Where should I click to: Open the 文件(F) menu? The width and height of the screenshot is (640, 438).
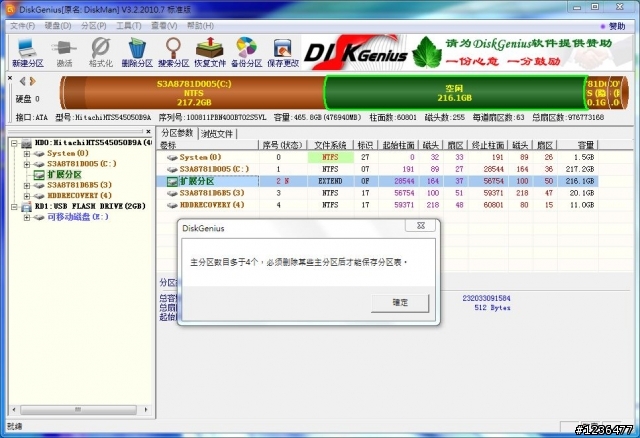(22, 26)
